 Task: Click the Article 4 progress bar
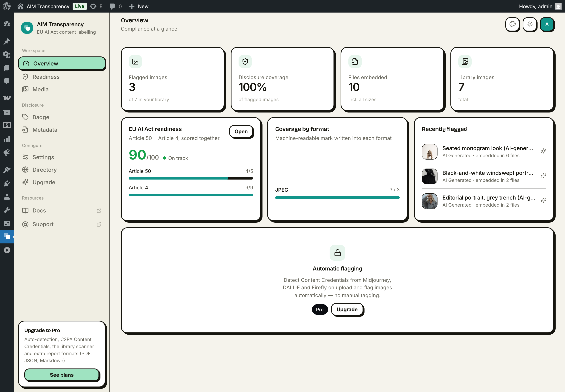coord(191,195)
